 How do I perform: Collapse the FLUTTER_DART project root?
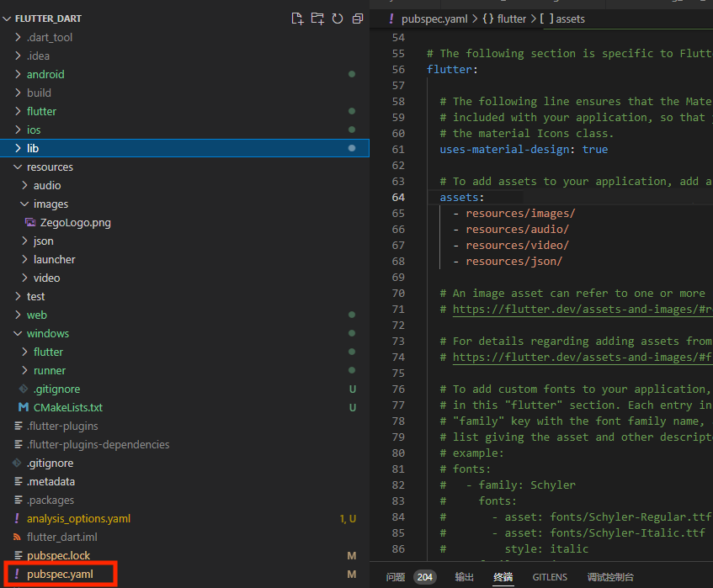pos(7,19)
